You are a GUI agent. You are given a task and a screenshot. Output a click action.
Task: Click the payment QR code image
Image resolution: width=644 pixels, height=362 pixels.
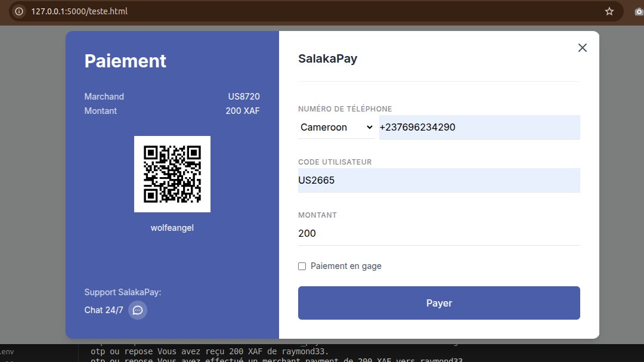click(172, 174)
